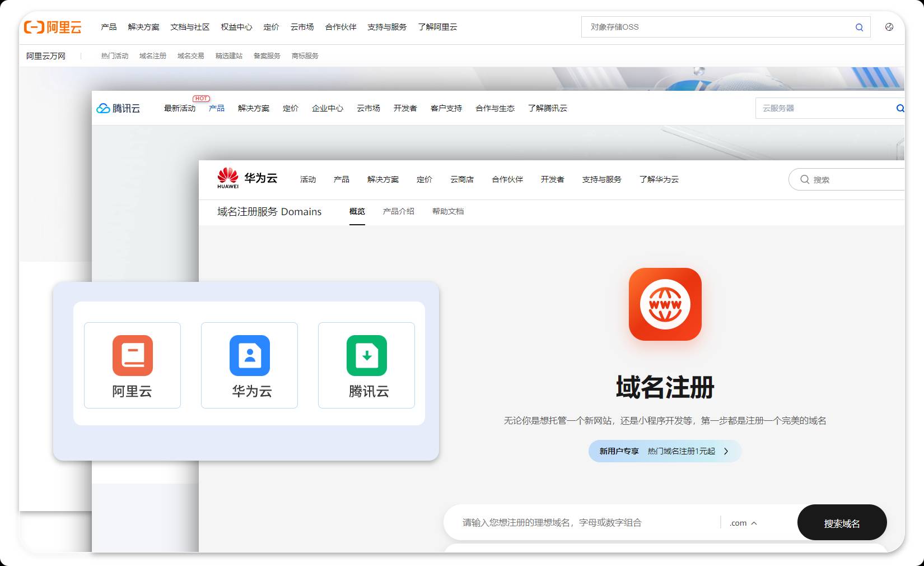
Task: Switch to the 帮助文档 tab
Action: click(x=448, y=211)
